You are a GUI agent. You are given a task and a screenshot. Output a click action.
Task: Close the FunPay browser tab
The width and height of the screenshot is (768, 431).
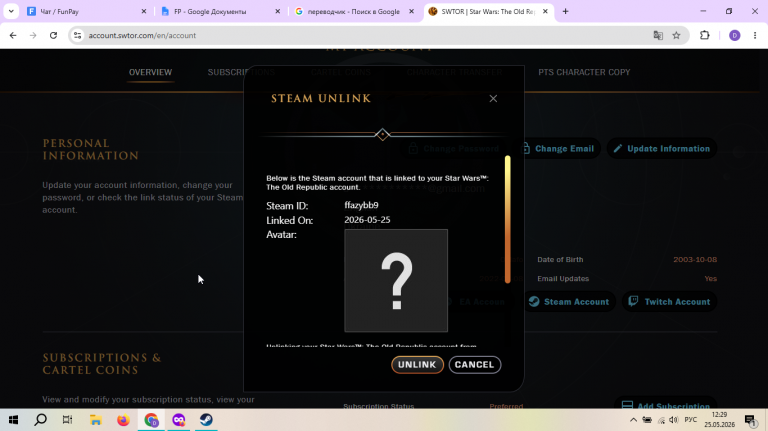[x=144, y=11]
